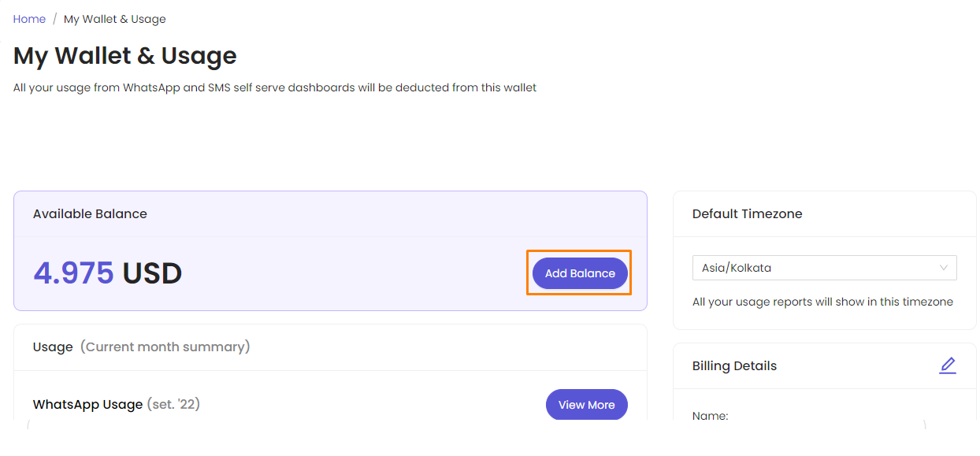Image resolution: width=980 pixels, height=456 pixels.
Task: Click the Billing Details heading text
Action: (x=734, y=365)
